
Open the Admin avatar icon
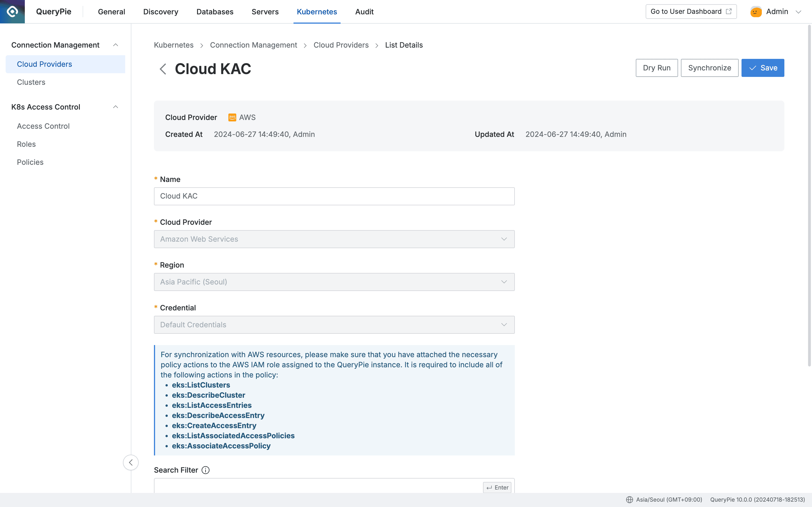click(x=755, y=11)
